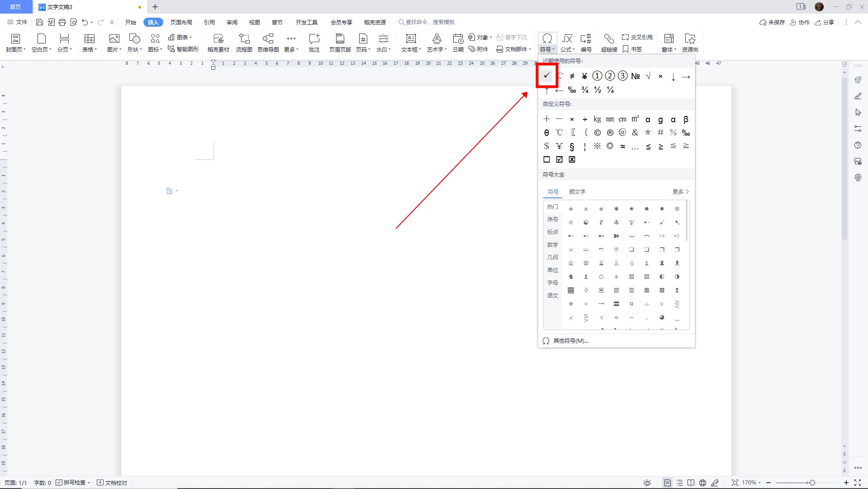Screen dimensions: 868x489
Task: Click the flowchart (流程图) icon
Action: (244, 43)
